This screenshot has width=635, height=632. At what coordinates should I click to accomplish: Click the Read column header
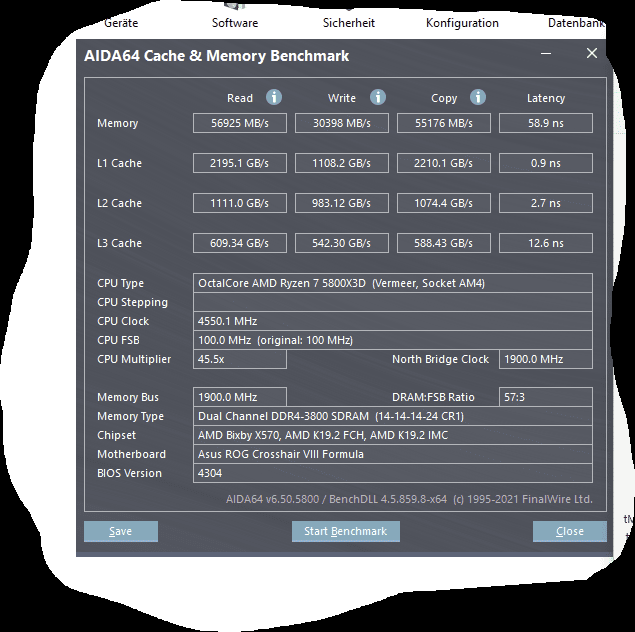(x=240, y=98)
